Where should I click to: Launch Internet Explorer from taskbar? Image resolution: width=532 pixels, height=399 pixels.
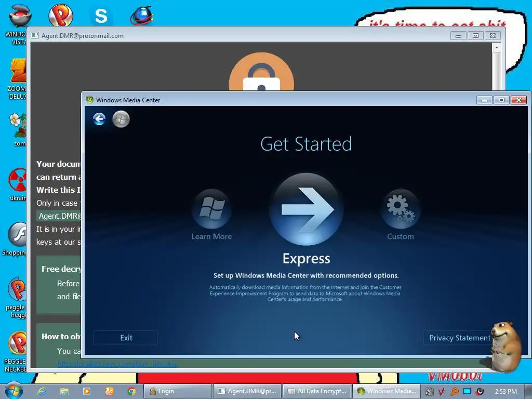[42, 391]
